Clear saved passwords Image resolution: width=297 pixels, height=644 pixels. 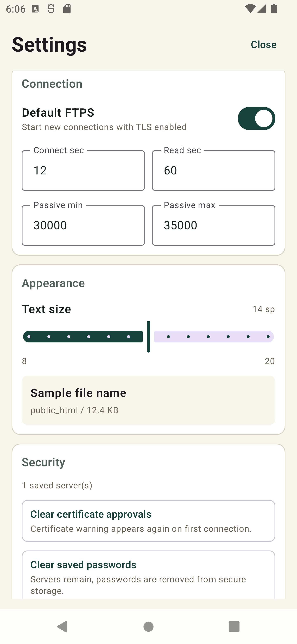148,575
